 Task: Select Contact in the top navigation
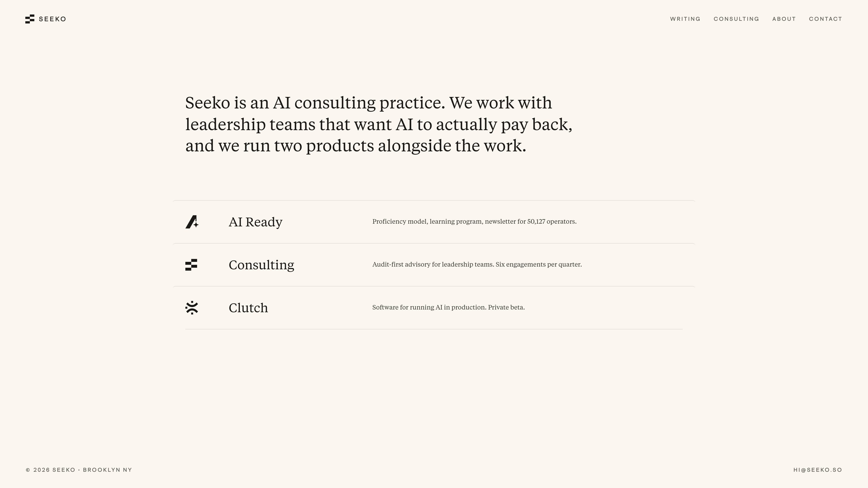point(825,19)
